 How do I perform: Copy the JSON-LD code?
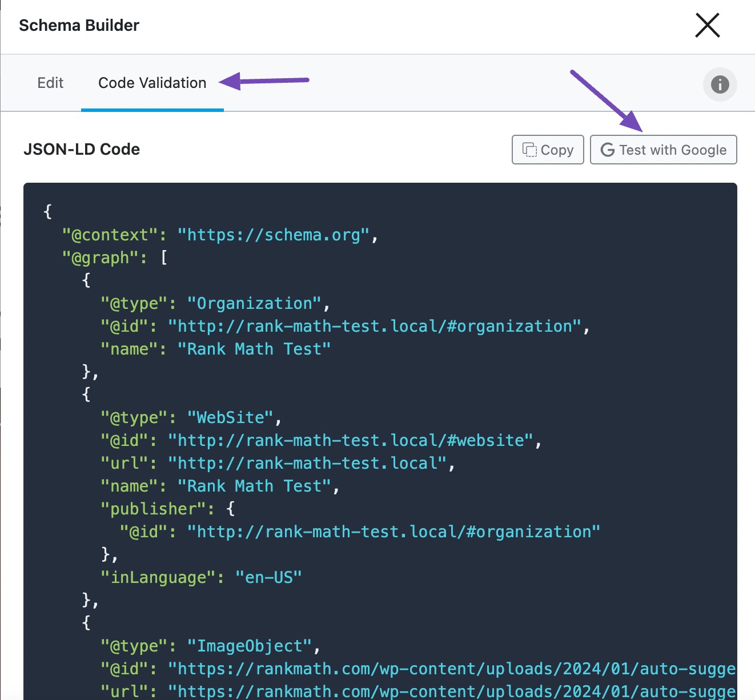(x=548, y=150)
